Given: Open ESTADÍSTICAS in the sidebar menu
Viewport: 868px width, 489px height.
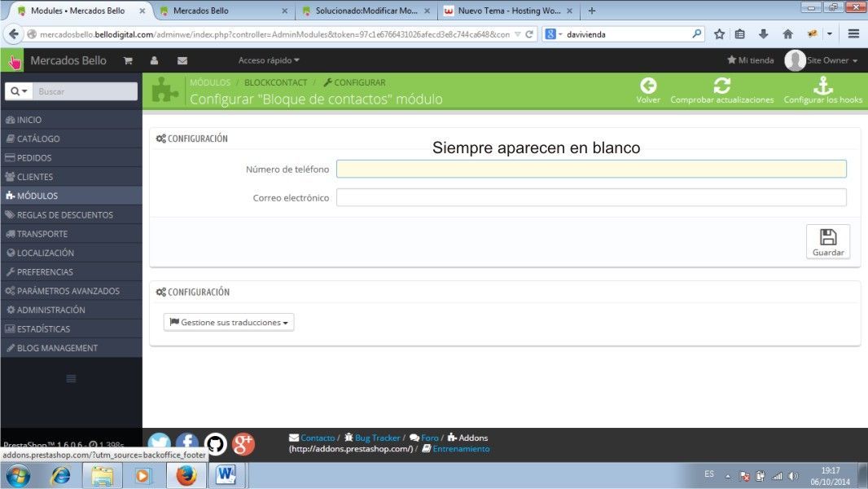Looking at the screenshot, I should click(71, 329).
